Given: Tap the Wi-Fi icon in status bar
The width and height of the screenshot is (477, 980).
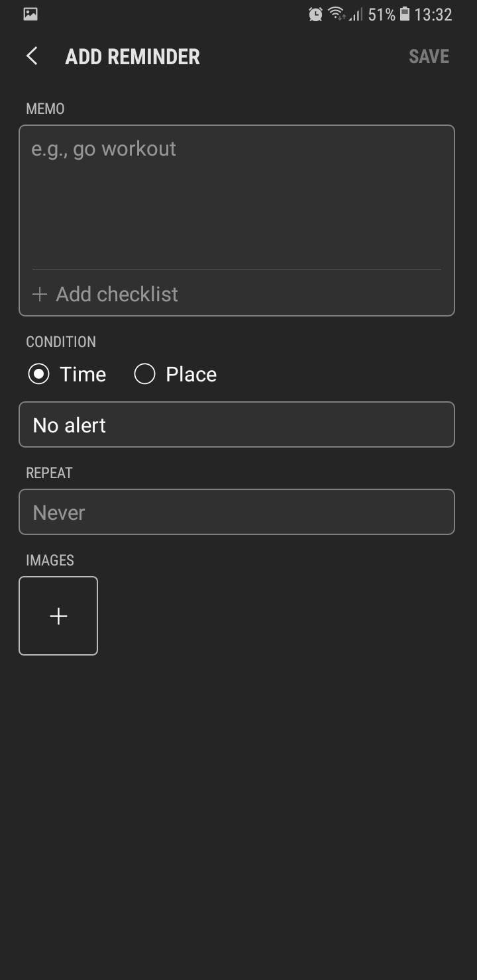Looking at the screenshot, I should tap(337, 13).
